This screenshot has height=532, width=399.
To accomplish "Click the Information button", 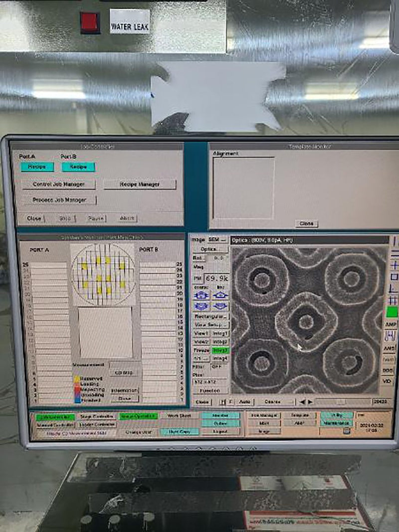I will pos(125,390).
